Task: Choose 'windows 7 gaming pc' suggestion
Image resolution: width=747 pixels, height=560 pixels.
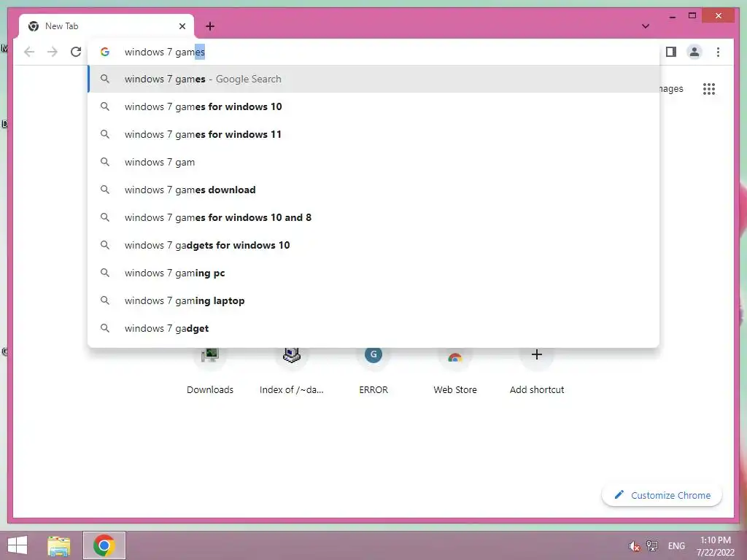Action: click(373, 273)
